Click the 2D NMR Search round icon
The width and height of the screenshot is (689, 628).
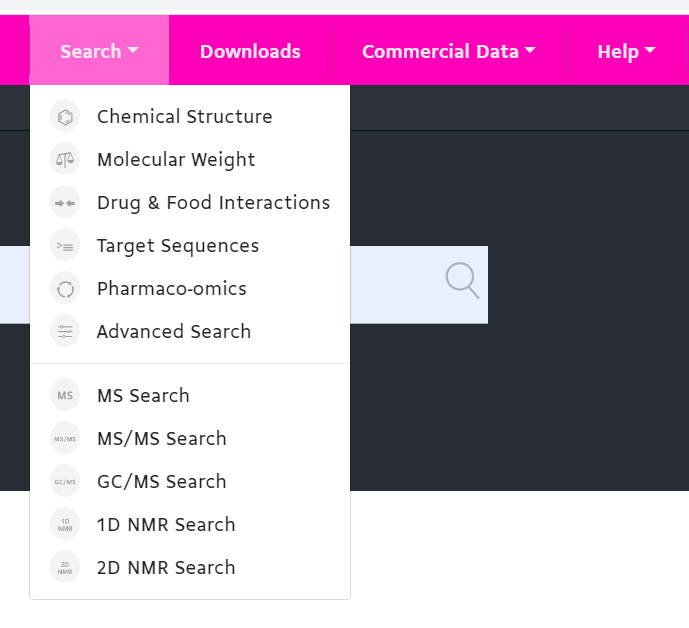[x=65, y=568]
